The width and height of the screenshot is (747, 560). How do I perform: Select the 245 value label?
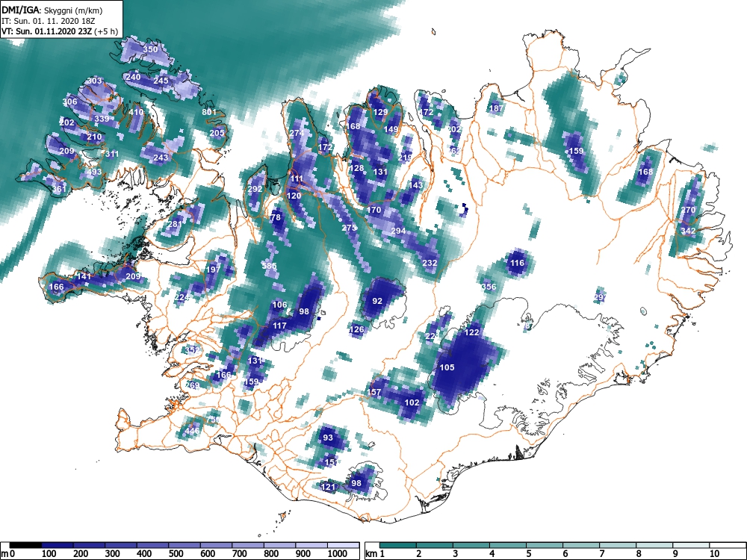click(x=161, y=81)
